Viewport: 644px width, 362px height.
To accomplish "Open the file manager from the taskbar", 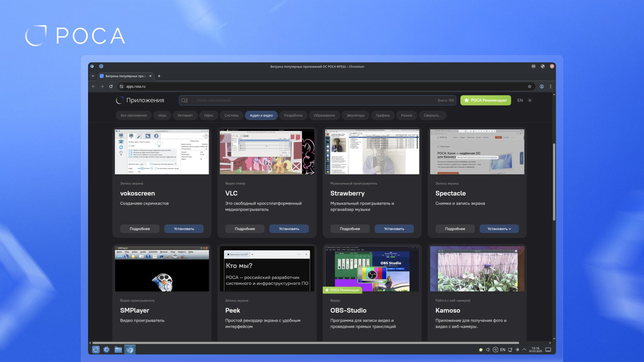I will 118,350.
